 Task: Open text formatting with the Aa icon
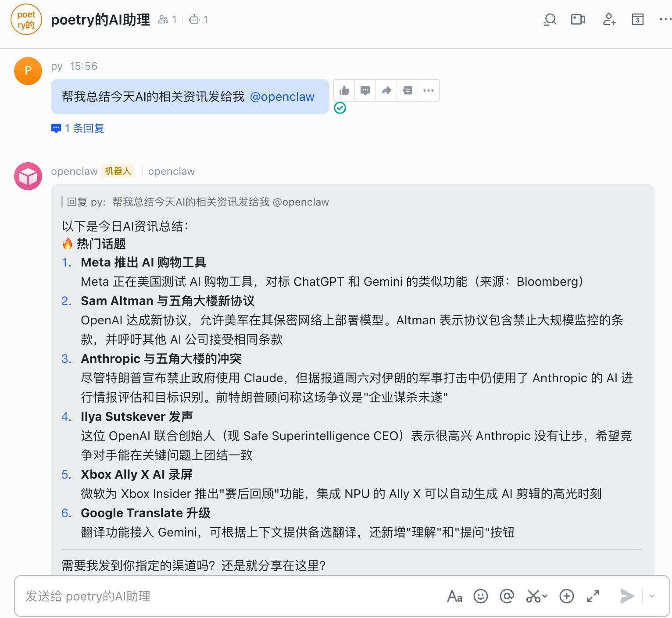pyautogui.click(x=454, y=596)
